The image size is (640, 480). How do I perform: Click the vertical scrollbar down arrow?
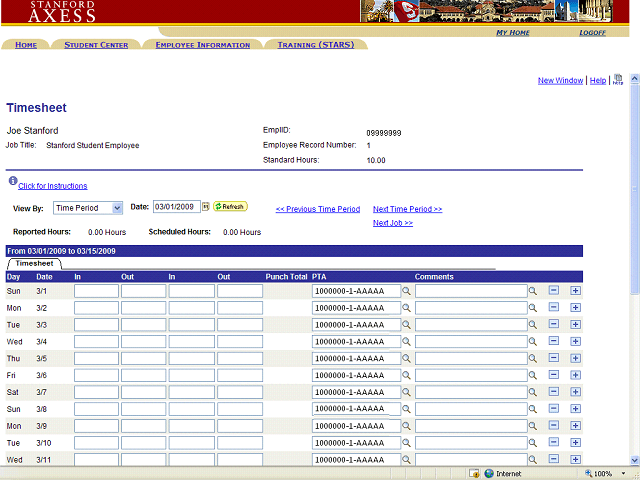click(634, 458)
